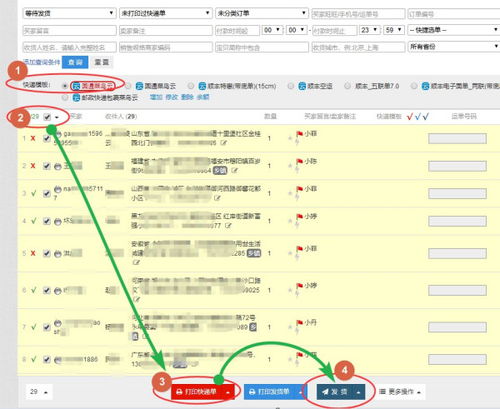Uncheck the checkbox for order row 1
The width and height of the screenshot is (500, 409).
click(47, 139)
